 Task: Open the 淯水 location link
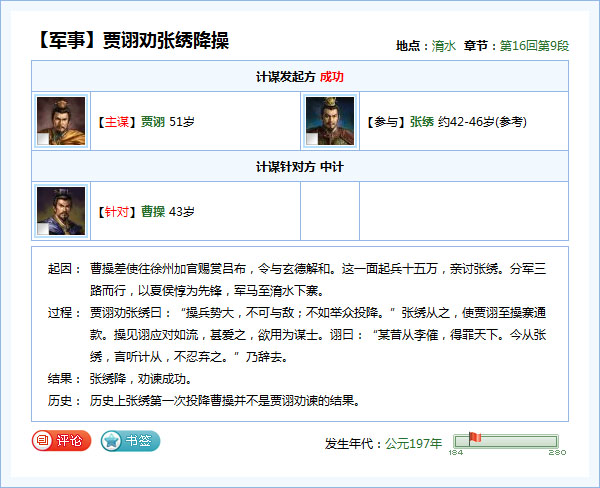point(444,46)
